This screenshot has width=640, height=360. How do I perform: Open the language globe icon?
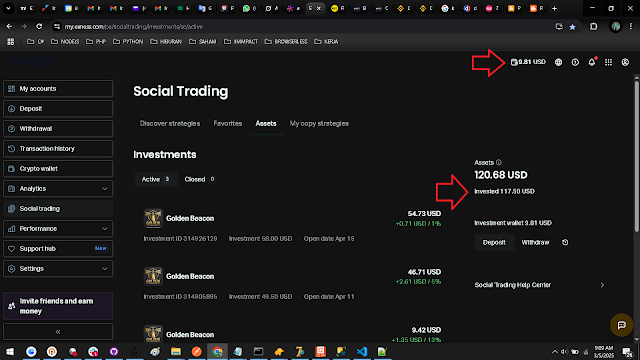click(x=558, y=62)
